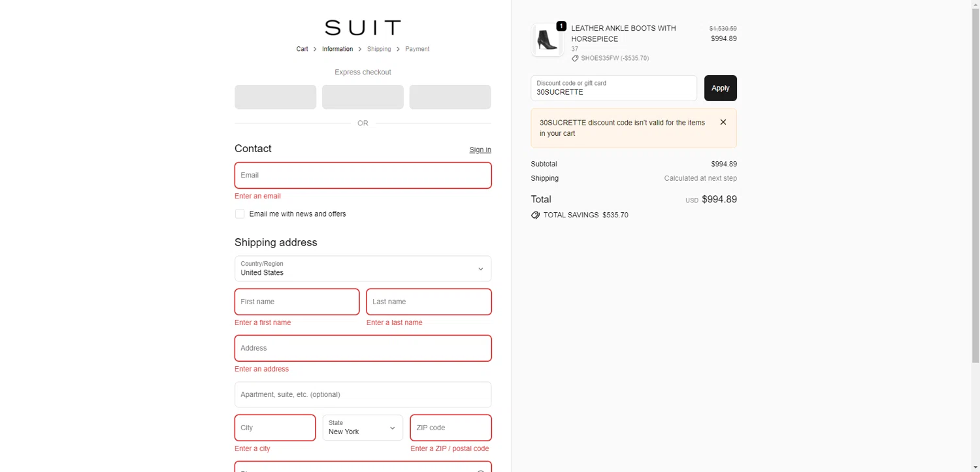Click the middle express checkout button

coord(363,97)
